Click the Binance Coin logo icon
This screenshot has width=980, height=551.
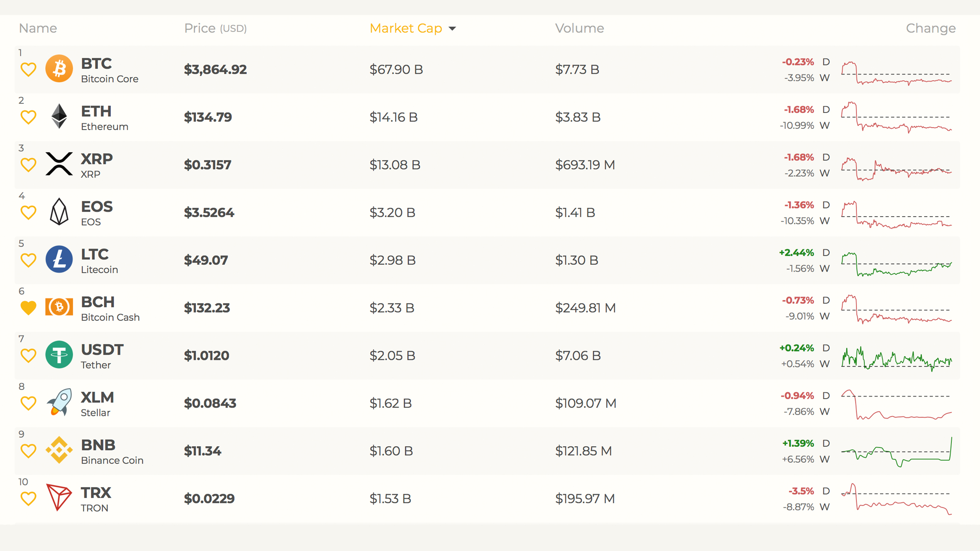point(59,450)
